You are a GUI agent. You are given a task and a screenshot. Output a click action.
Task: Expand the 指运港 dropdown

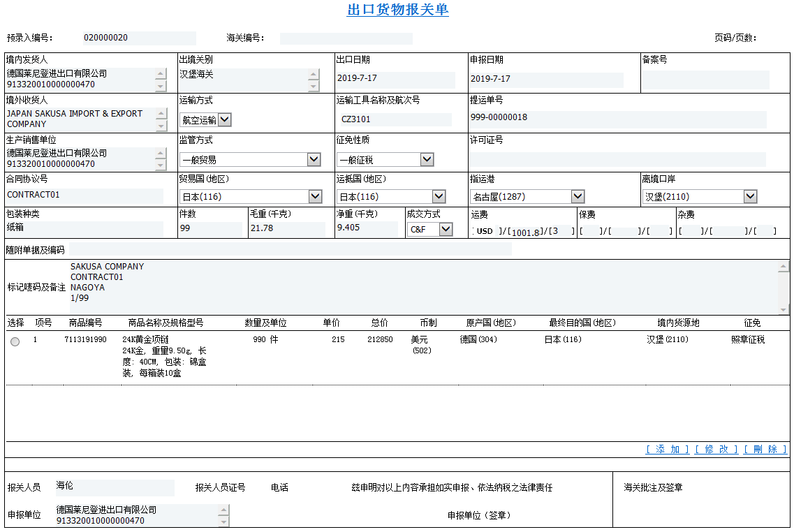[577, 197]
